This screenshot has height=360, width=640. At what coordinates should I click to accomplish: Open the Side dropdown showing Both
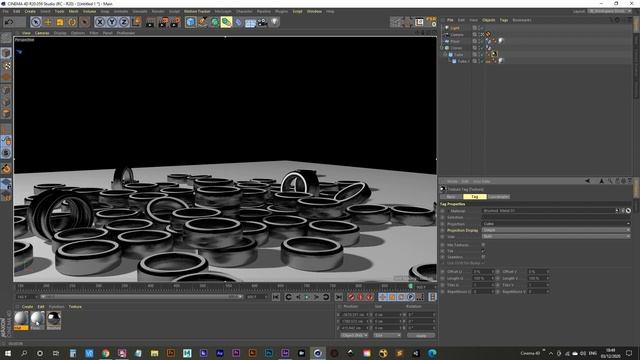pyautogui.click(x=556, y=236)
